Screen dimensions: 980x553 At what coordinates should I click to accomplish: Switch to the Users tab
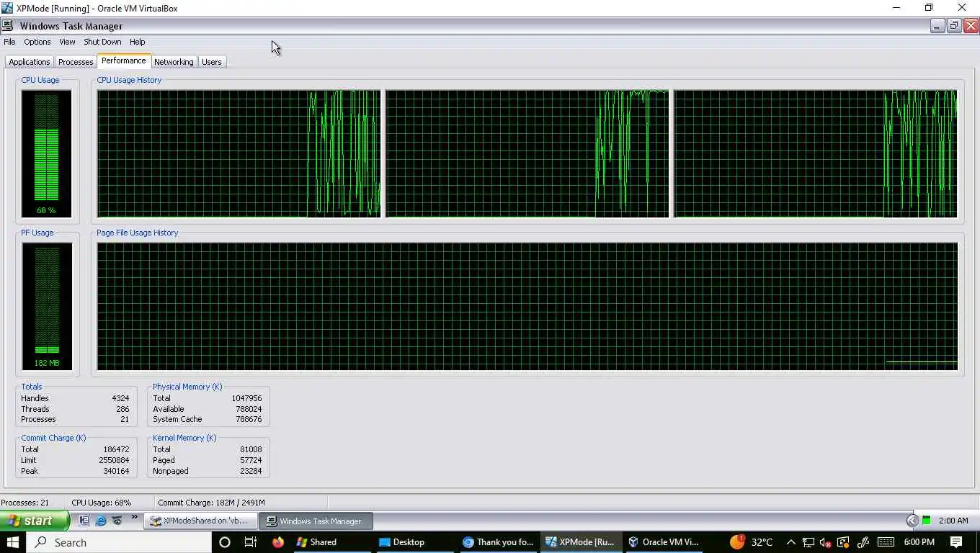pos(212,62)
